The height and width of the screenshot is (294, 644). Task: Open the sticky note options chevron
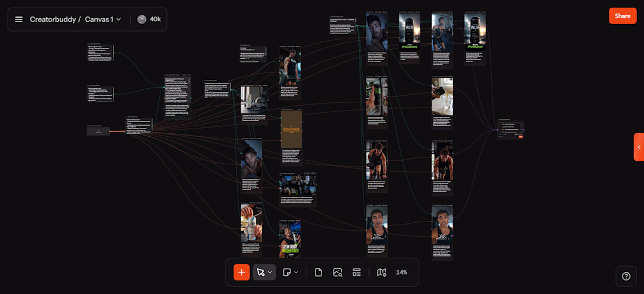(x=296, y=272)
